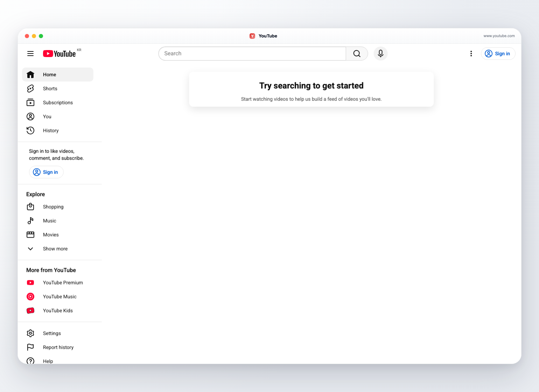The height and width of the screenshot is (392, 539).
Task: Open the three-dot settings menu
Action: coord(471,54)
